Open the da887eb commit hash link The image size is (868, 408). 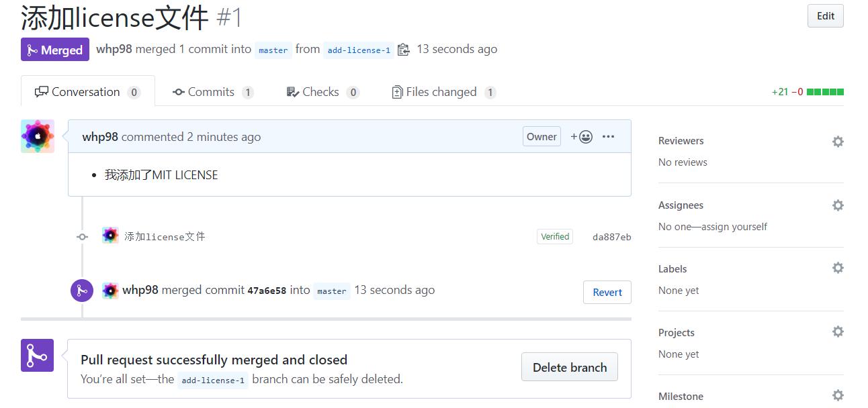click(611, 237)
